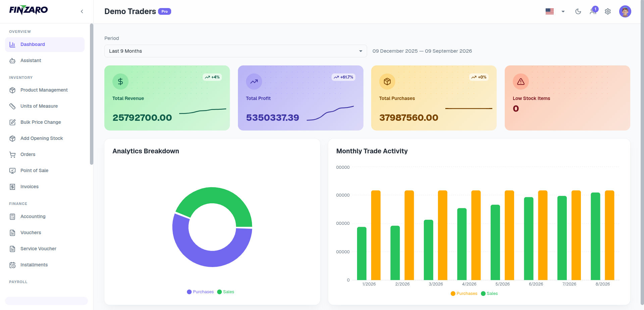Open the Accounting menu item
The height and width of the screenshot is (310, 644).
(45, 217)
